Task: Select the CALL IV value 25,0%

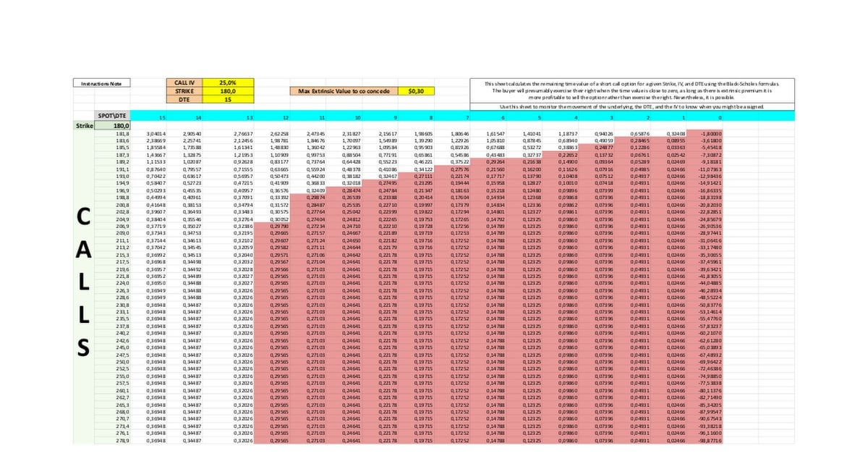Action: tap(228, 83)
